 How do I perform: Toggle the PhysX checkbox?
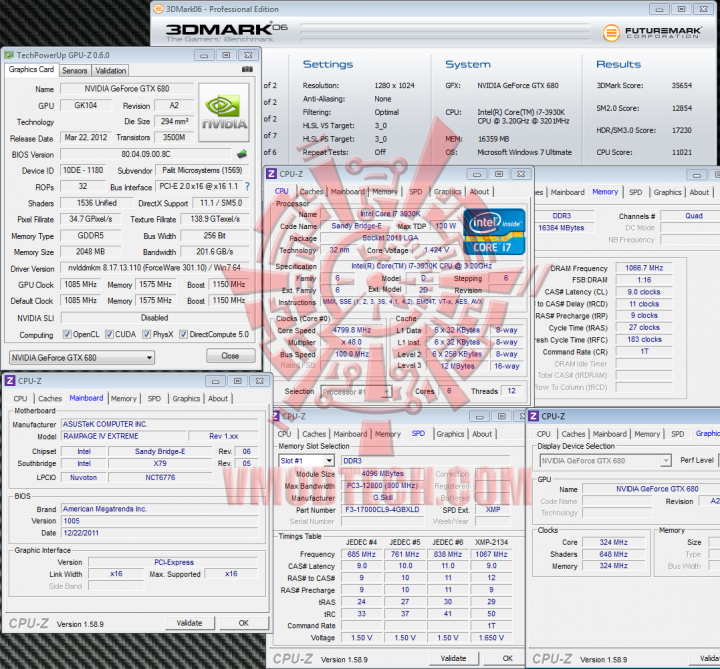pos(146,334)
